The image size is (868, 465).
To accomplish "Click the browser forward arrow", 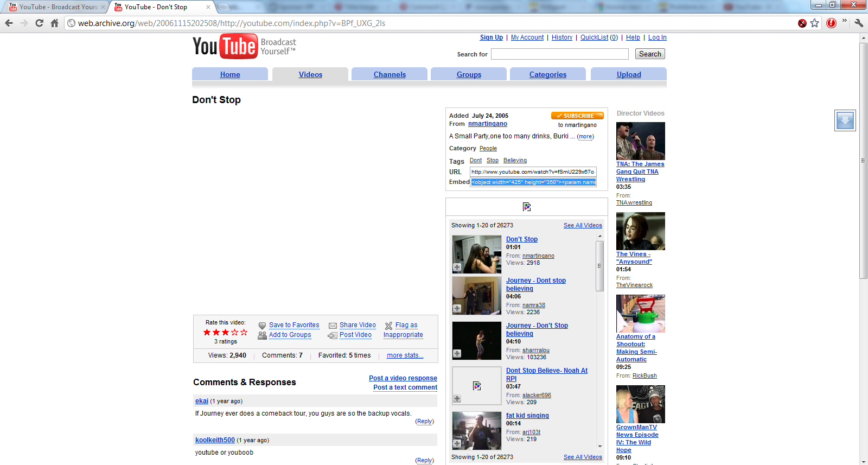I will [24, 23].
